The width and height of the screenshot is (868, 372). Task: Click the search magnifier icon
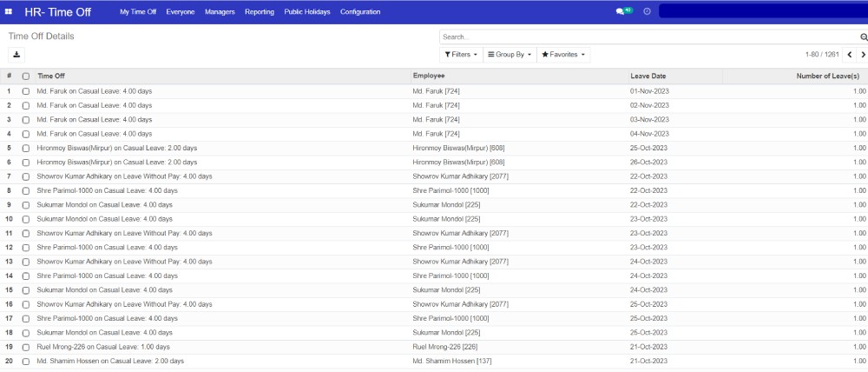(864, 37)
